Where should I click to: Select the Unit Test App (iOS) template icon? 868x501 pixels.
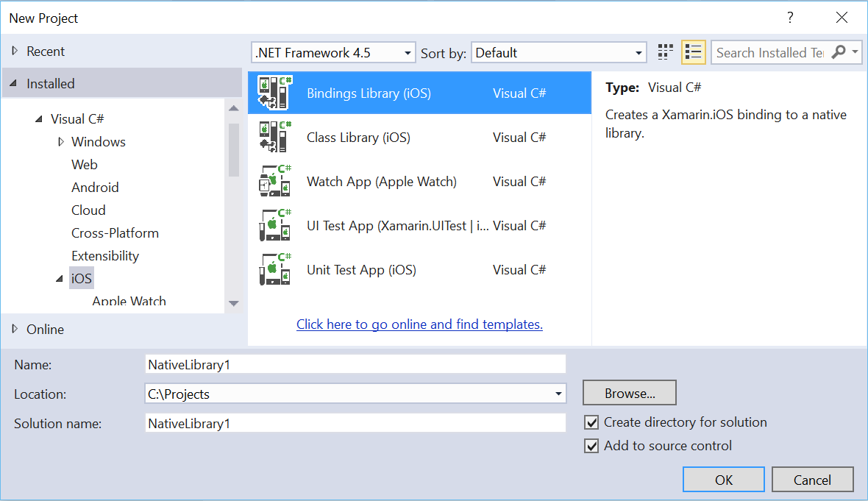pos(275,269)
